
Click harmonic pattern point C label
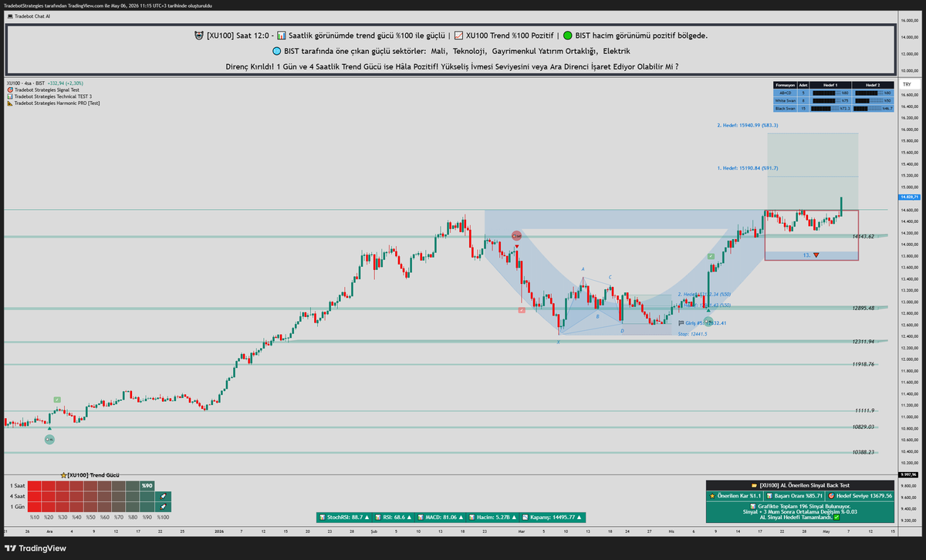610,277
